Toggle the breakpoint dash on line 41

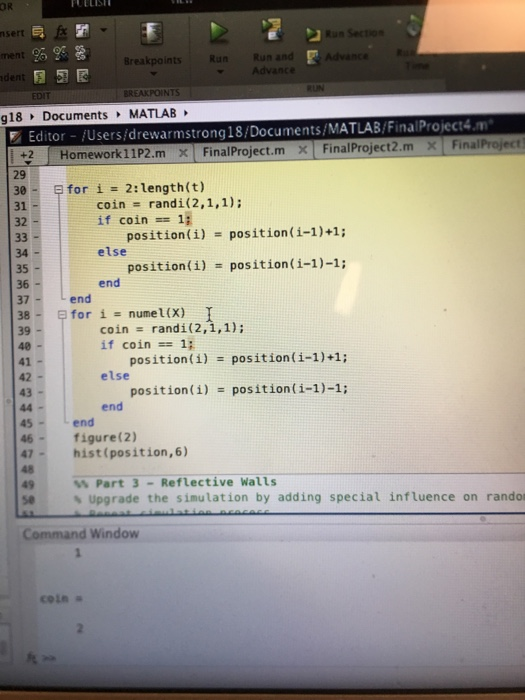pyautogui.click(x=40, y=362)
